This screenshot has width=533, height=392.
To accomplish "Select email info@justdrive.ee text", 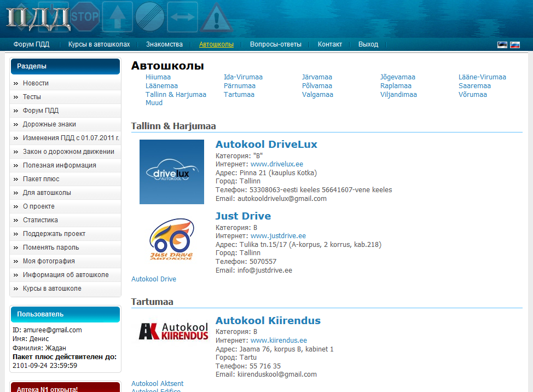I will pos(265,270).
